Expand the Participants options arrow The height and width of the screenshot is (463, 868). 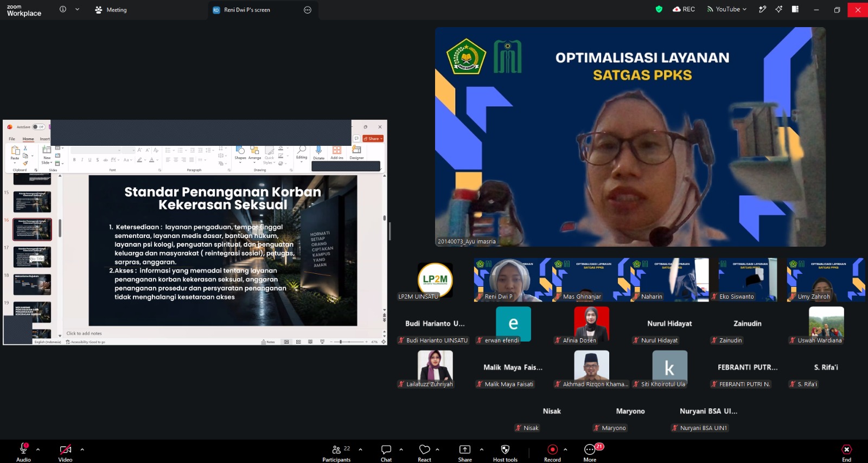click(360, 449)
